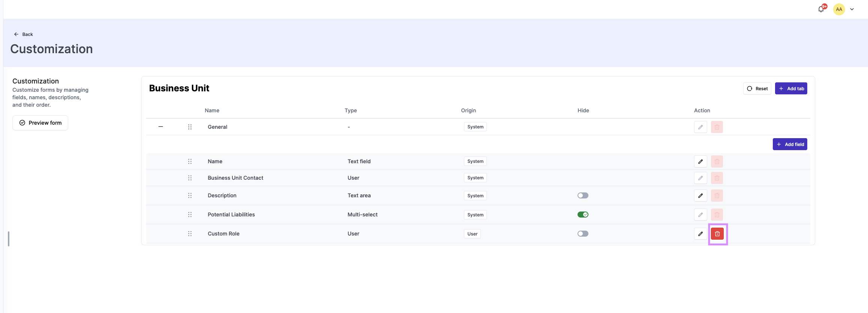Toggle hide for Custom Role field
Viewport: 868px width, 313px height.
pos(583,234)
